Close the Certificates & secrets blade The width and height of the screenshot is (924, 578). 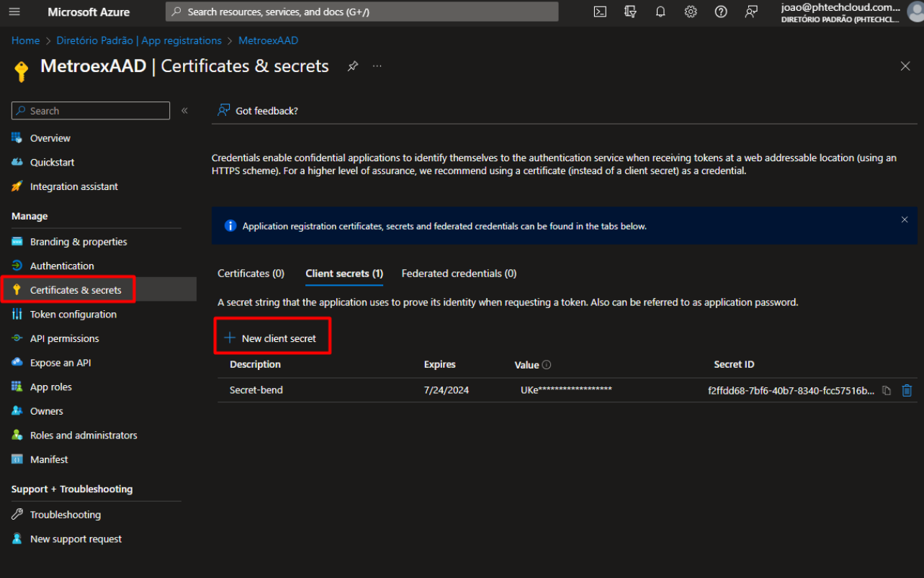point(905,66)
